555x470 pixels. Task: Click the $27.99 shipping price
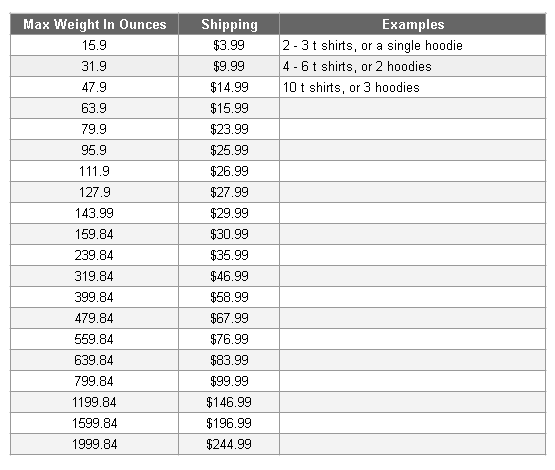(x=229, y=192)
